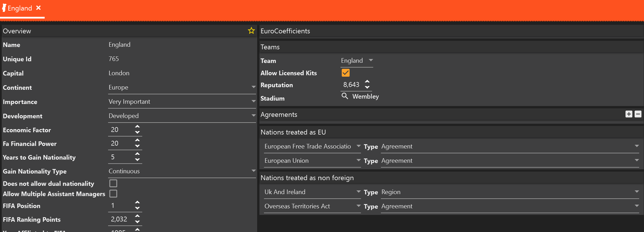Open Type dropdown for European Free Trade row
Screen dimensions: 644x232
pyautogui.click(x=510, y=146)
